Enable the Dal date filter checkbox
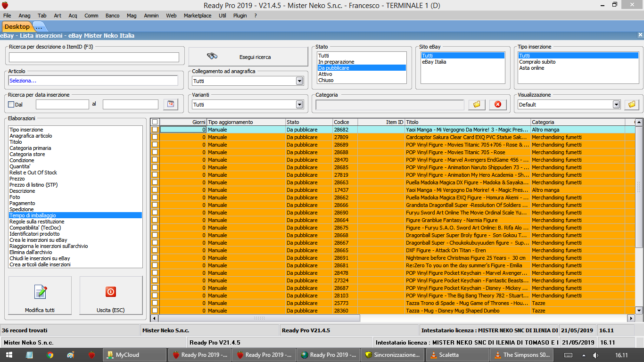 (11, 105)
